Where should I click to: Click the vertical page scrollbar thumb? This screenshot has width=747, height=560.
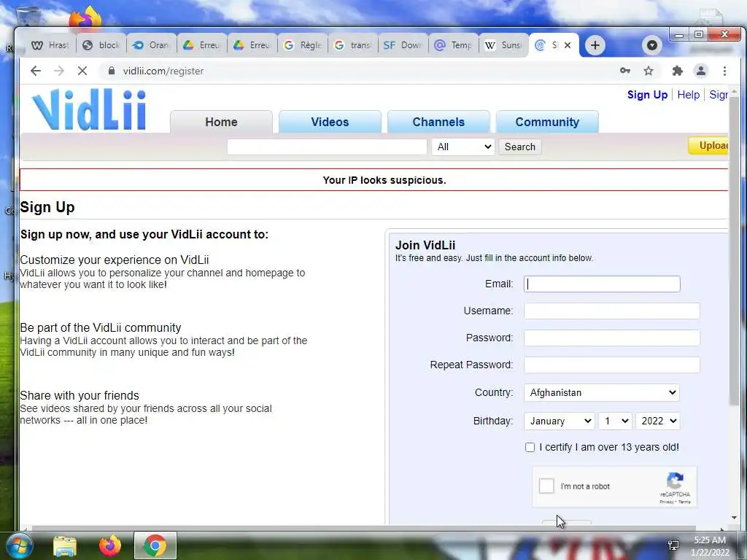734,250
